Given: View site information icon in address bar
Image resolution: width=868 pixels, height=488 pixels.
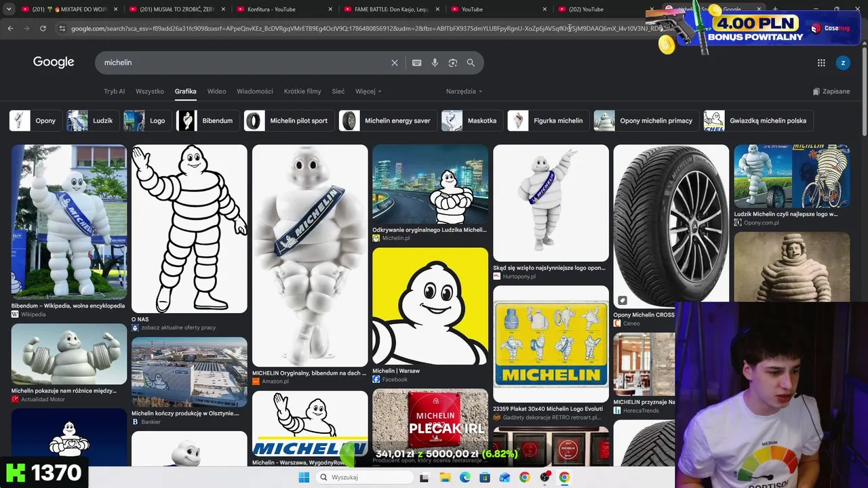Looking at the screenshot, I should click(x=62, y=28).
